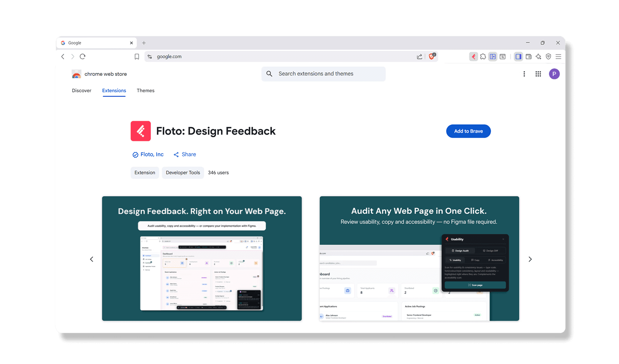The image size is (619, 364).
Task: Switch to the Themes tab
Action: (146, 91)
